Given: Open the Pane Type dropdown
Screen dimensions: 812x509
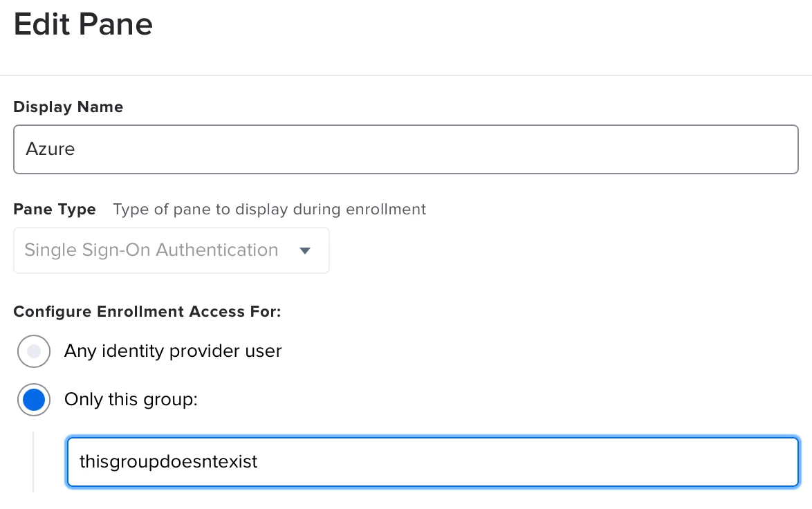Looking at the screenshot, I should click(x=171, y=250).
